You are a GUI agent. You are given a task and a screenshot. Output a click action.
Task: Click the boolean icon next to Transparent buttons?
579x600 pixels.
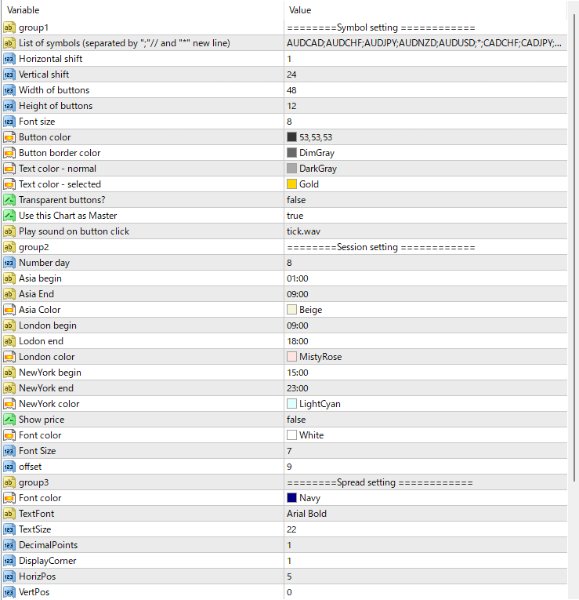[9, 200]
